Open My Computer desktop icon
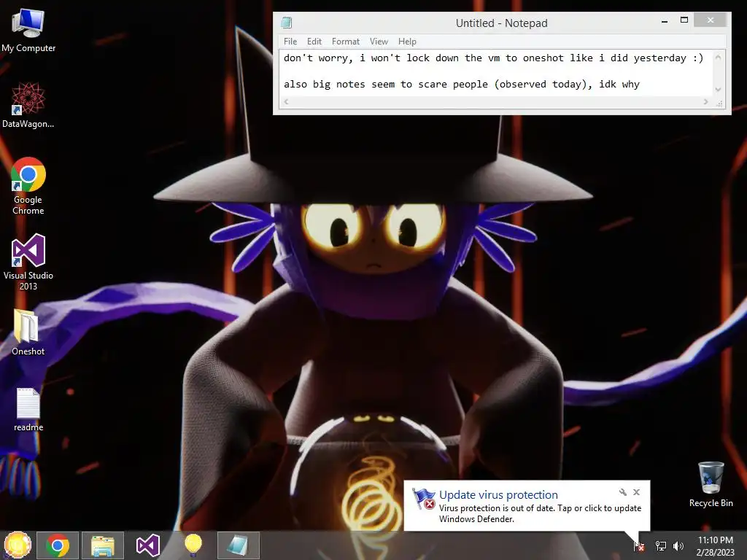 (28, 30)
